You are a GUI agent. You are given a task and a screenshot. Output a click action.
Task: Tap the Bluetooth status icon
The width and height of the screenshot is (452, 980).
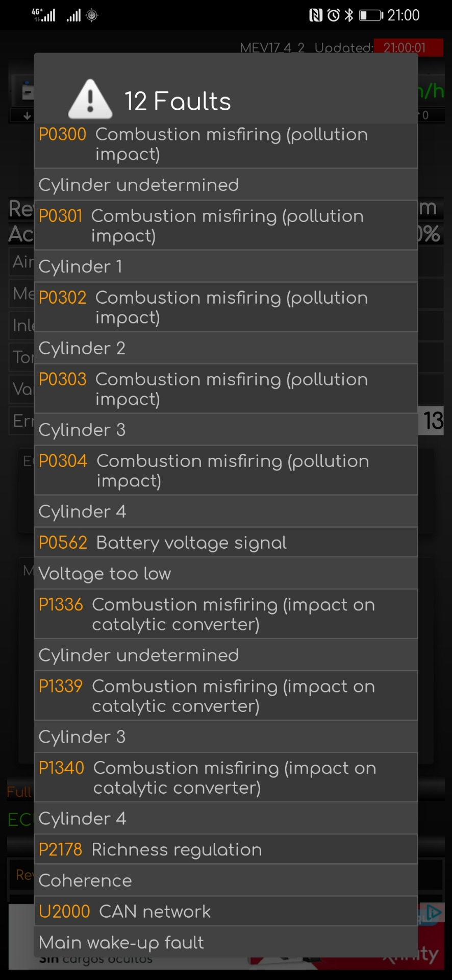tap(349, 15)
